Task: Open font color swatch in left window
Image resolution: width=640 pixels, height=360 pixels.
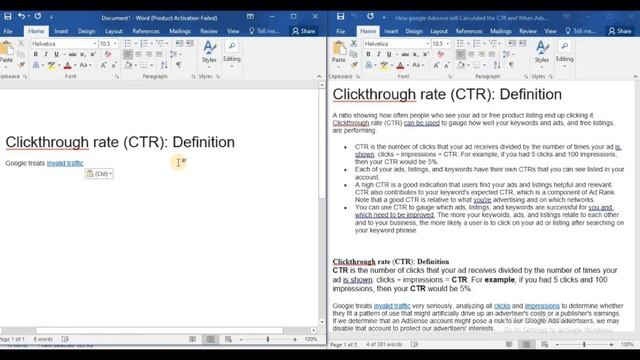Action: pyautogui.click(x=68, y=65)
